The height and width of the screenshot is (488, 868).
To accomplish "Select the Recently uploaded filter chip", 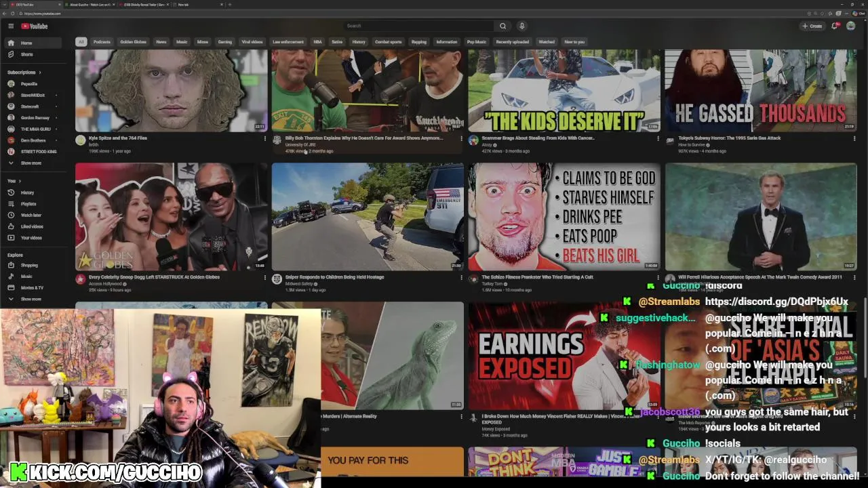I will [x=512, y=42].
